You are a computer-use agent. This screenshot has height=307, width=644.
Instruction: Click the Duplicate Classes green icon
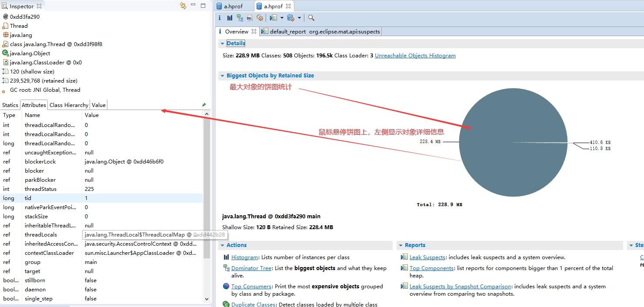pos(226,304)
